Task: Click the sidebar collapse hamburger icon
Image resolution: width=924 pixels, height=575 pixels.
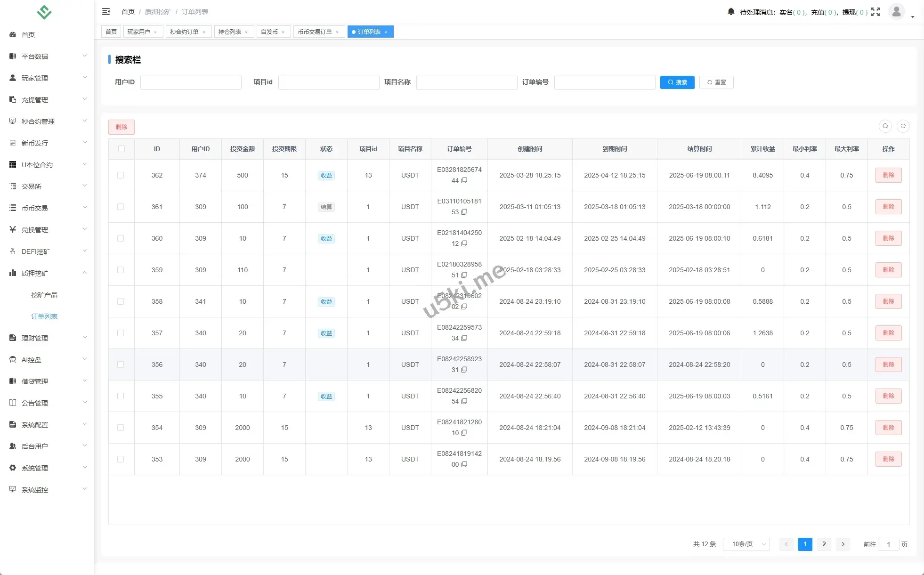Action: point(106,11)
